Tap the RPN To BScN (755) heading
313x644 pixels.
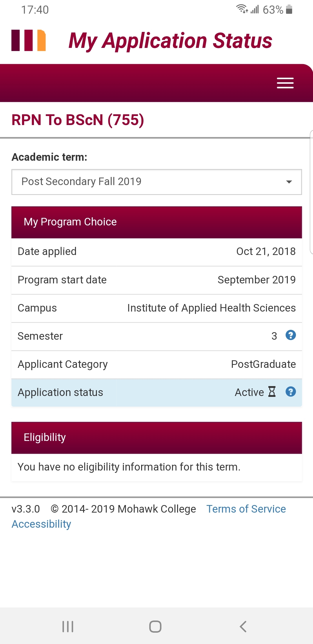click(x=78, y=120)
